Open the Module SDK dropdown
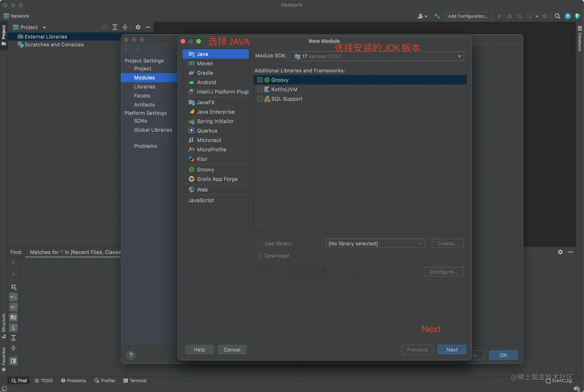Image resolution: width=584 pixels, height=392 pixels. click(x=377, y=56)
